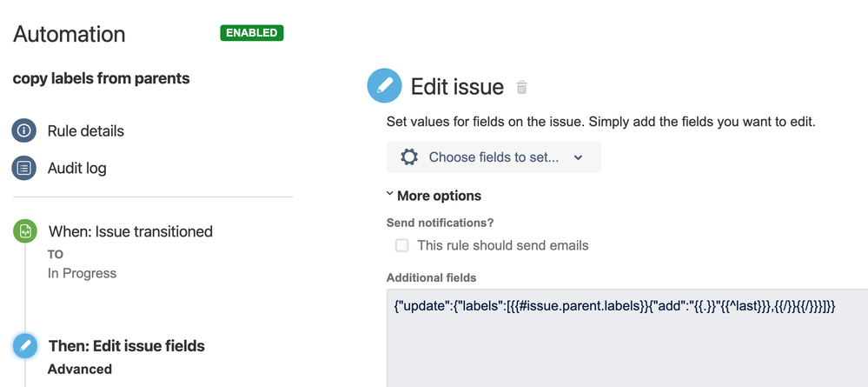This screenshot has width=868, height=387.
Task: Select the 'Then: Edit issue fields' step
Action: (x=127, y=346)
